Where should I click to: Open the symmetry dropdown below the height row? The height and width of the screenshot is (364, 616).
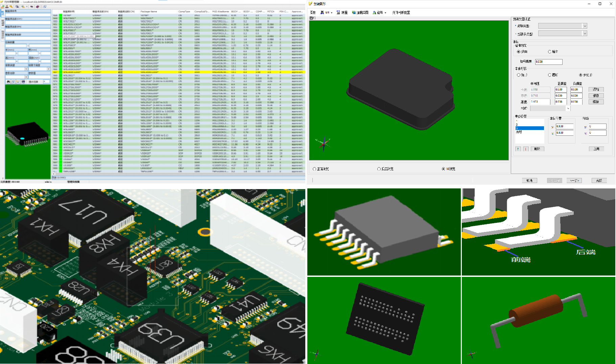550,108
